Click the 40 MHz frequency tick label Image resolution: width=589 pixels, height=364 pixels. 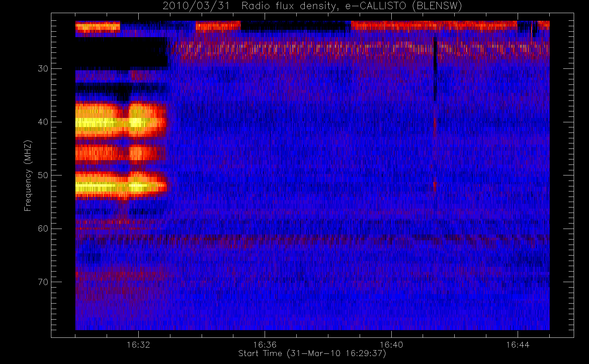(43, 122)
